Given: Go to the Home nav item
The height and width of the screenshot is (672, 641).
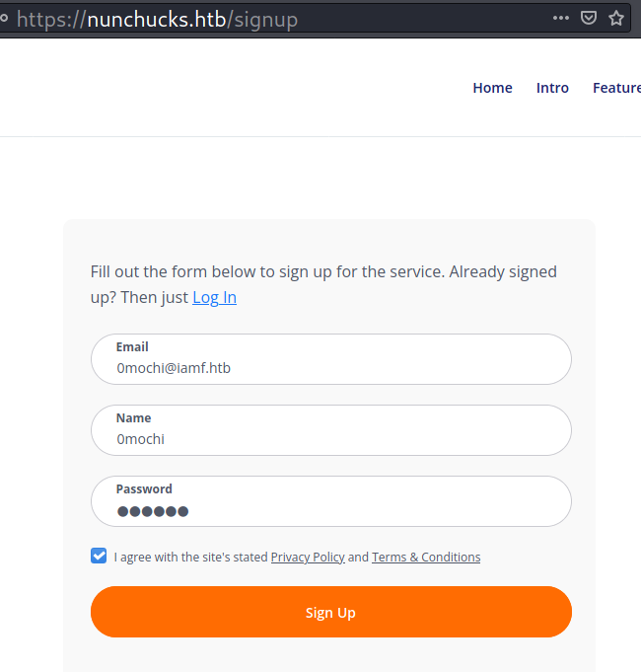Looking at the screenshot, I should click(492, 88).
